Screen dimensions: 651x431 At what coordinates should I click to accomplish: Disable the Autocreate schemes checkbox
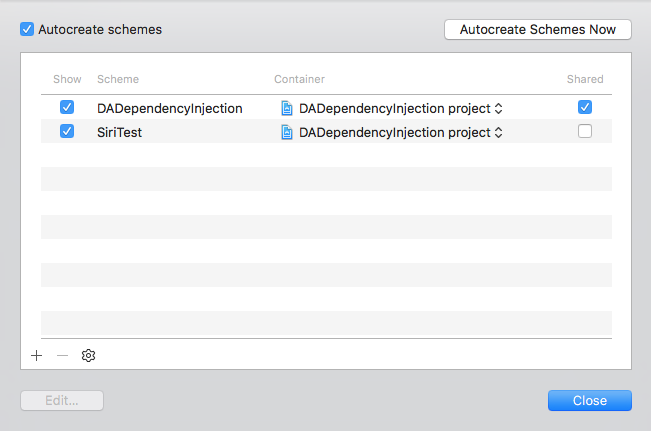(27, 30)
